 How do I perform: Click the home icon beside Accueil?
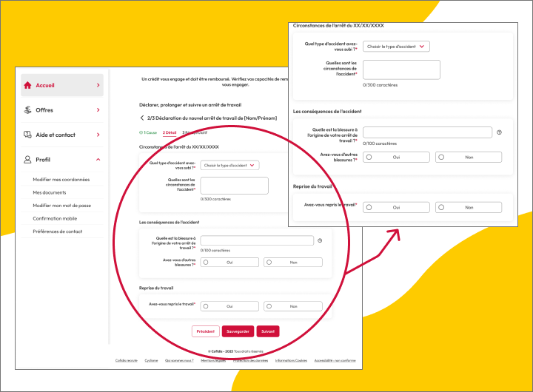pyautogui.click(x=27, y=85)
